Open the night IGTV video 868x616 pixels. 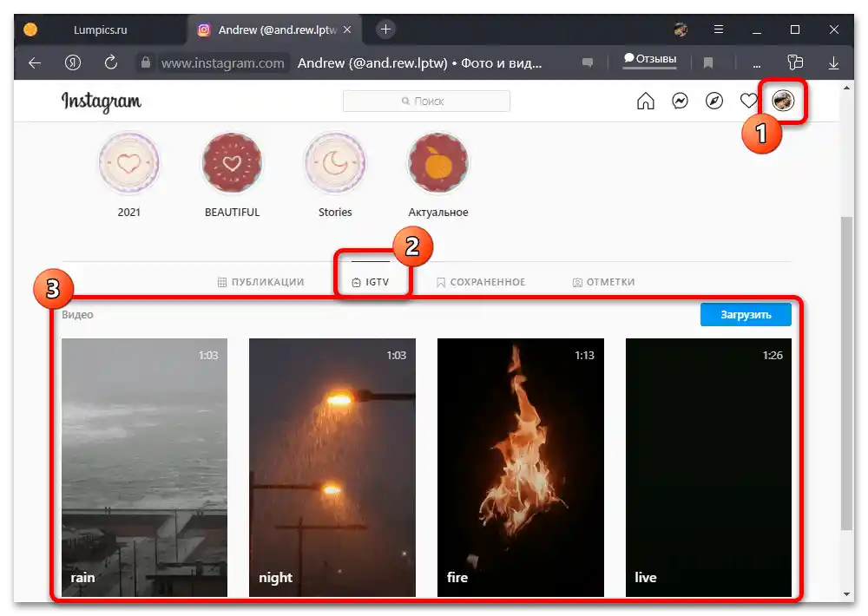tap(332, 468)
